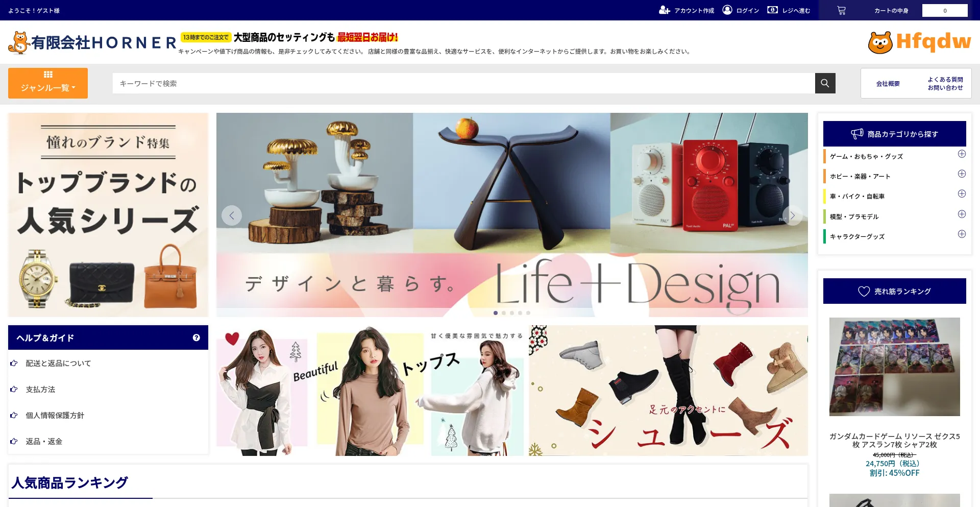Open the 支払方法 payment guide link
This screenshot has width=980, height=507.
coord(40,390)
